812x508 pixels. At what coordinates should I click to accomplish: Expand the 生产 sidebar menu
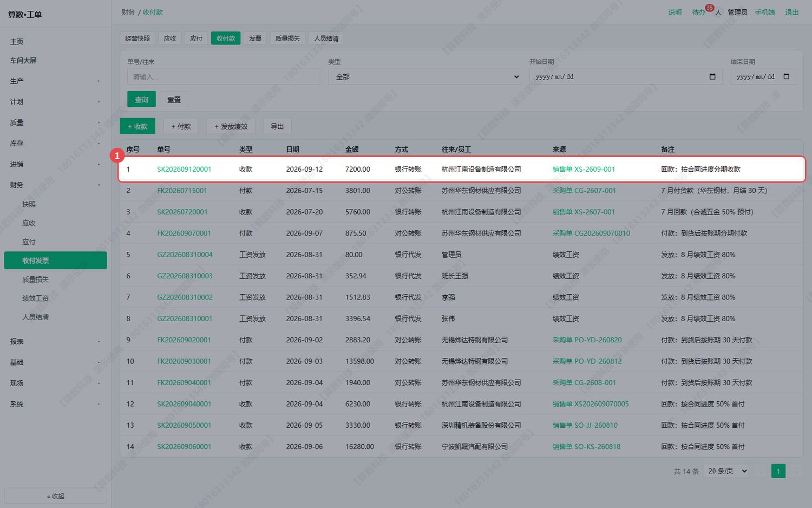[x=55, y=81]
